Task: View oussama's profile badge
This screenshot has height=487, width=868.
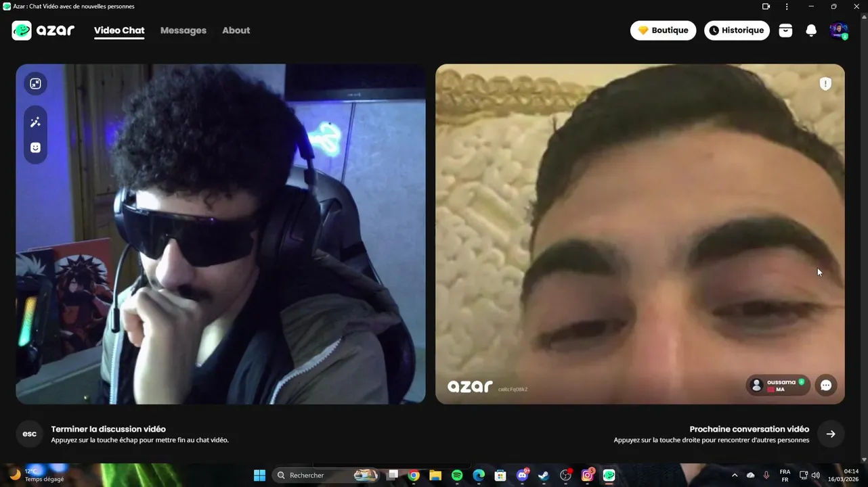Action: pos(778,386)
